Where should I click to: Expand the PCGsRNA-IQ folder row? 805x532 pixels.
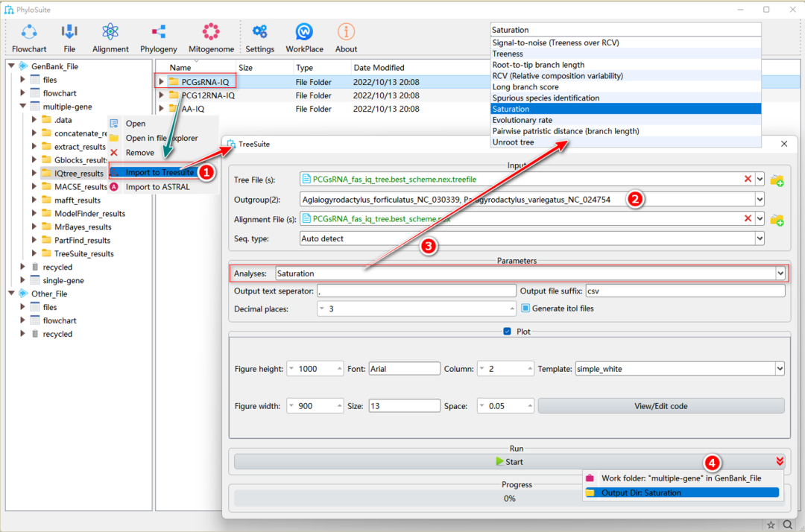pos(161,81)
